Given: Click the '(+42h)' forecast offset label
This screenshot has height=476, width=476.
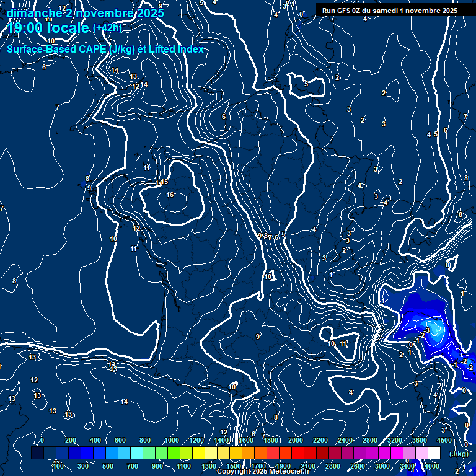Looking at the screenshot, I should click(x=108, y=28).
